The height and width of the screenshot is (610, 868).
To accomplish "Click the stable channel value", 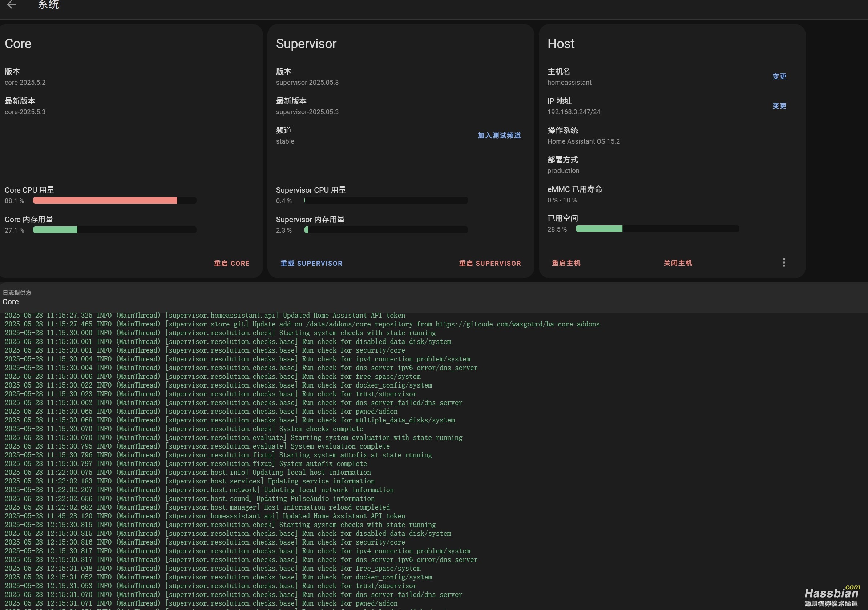I will [285, 141].
